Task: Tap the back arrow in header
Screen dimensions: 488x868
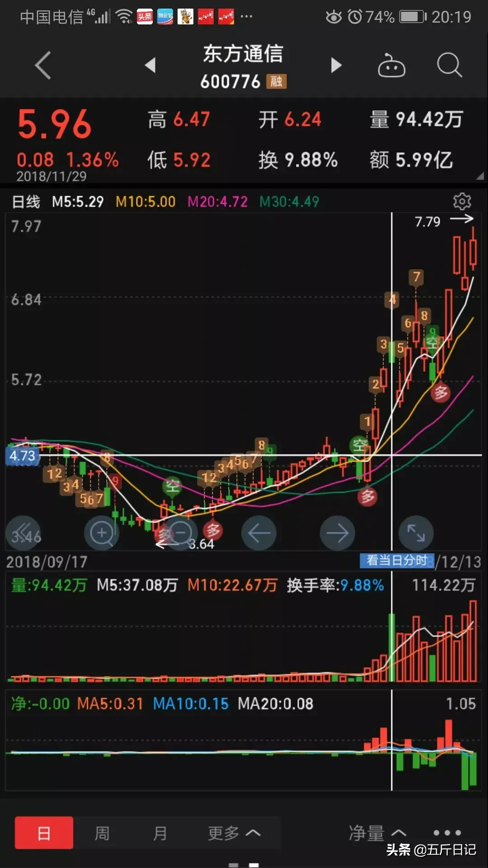Action: tap(43, 66)
